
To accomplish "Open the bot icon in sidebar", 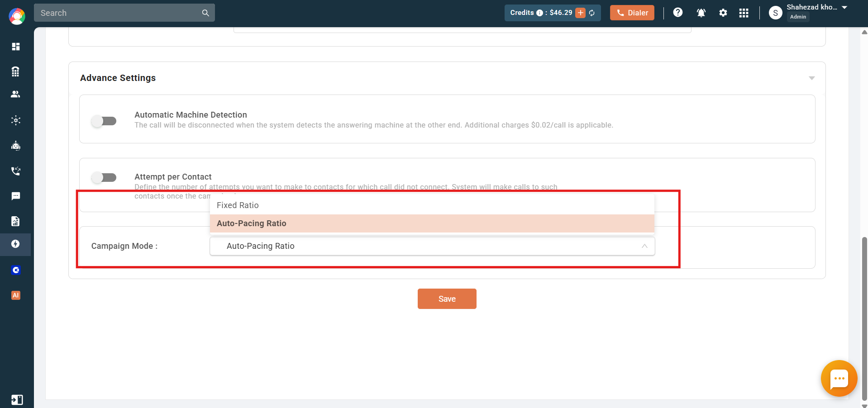I will 16,146.
